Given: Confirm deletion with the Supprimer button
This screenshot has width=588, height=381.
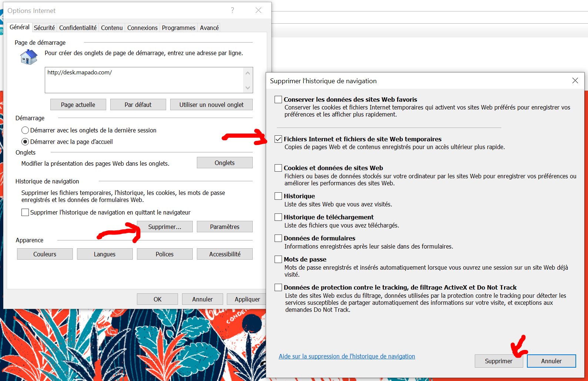Looking at the screenshot, I should tap(498, 361).
